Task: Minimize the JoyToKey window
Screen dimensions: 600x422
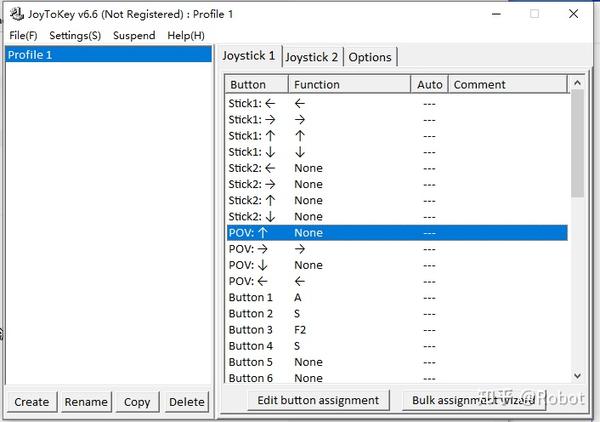Action: click(x=496, y=14)
